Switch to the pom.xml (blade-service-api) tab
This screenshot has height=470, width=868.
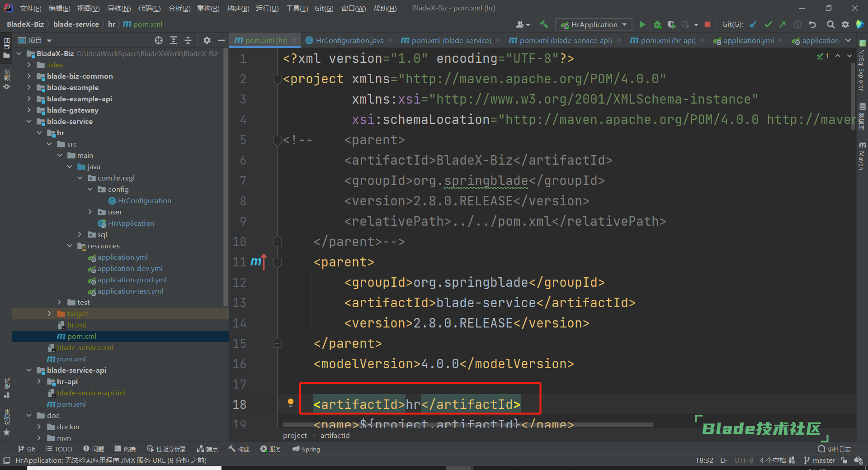565,40
